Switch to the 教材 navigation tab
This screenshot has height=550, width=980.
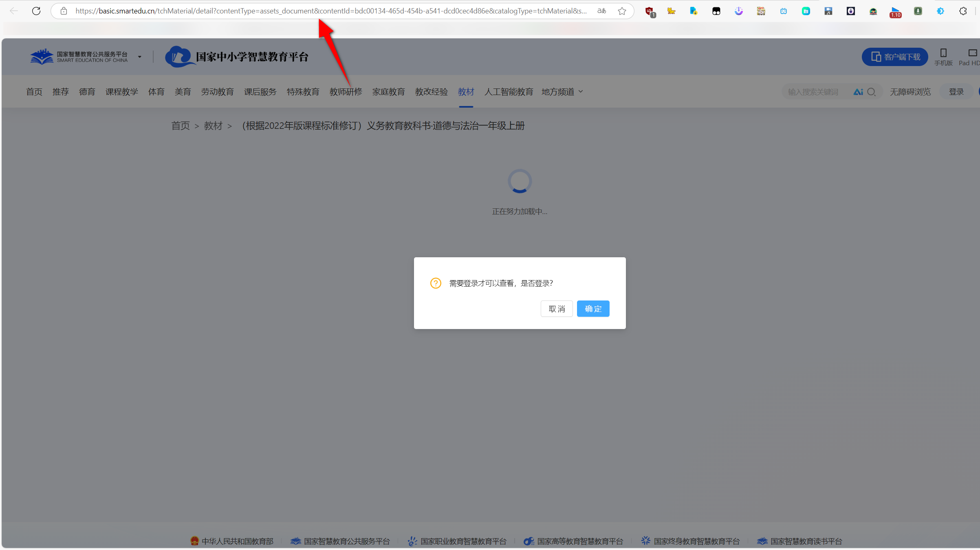coord(466,91)
